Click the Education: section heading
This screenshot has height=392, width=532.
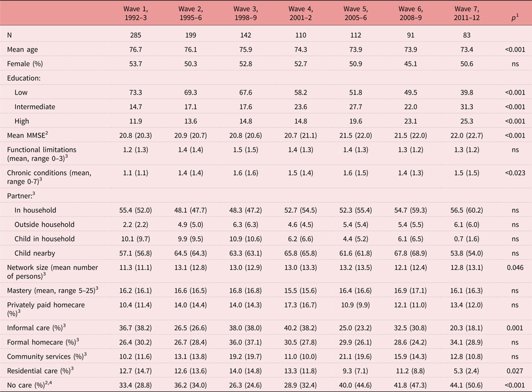[x=25, y=78]
